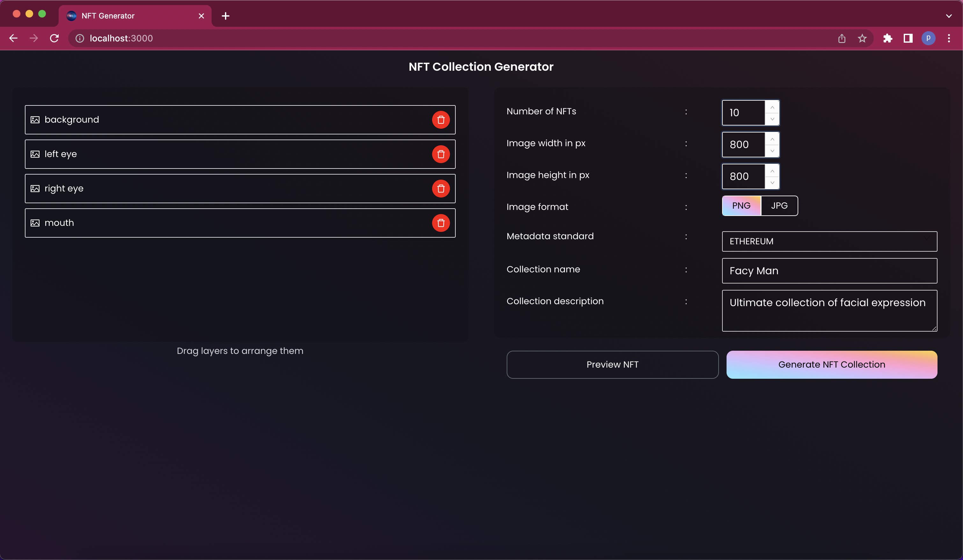Select PNG image format

pyautogui.click(x=741, y=206)
